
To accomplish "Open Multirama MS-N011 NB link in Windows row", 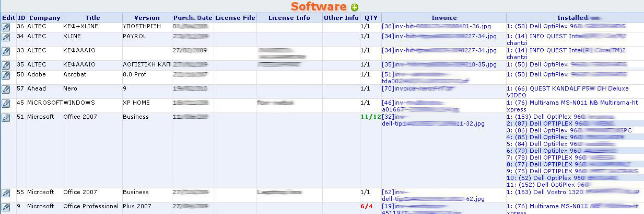I will tap(572, 106).
